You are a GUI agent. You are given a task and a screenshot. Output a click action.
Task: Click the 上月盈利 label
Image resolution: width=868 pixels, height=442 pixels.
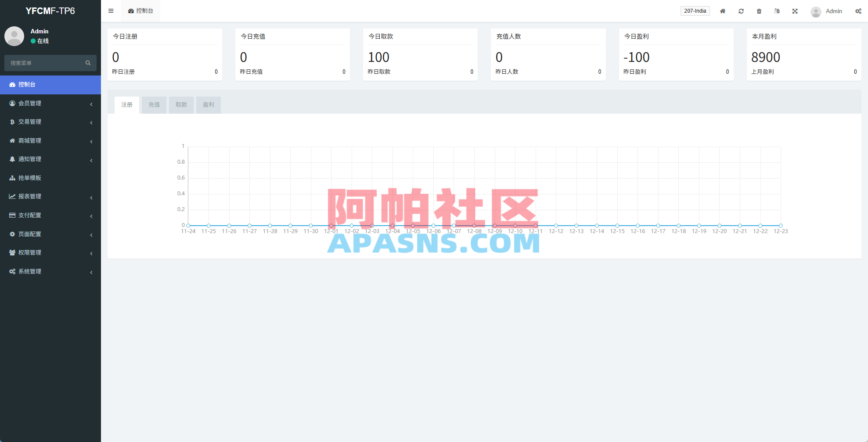coord(763,72)
